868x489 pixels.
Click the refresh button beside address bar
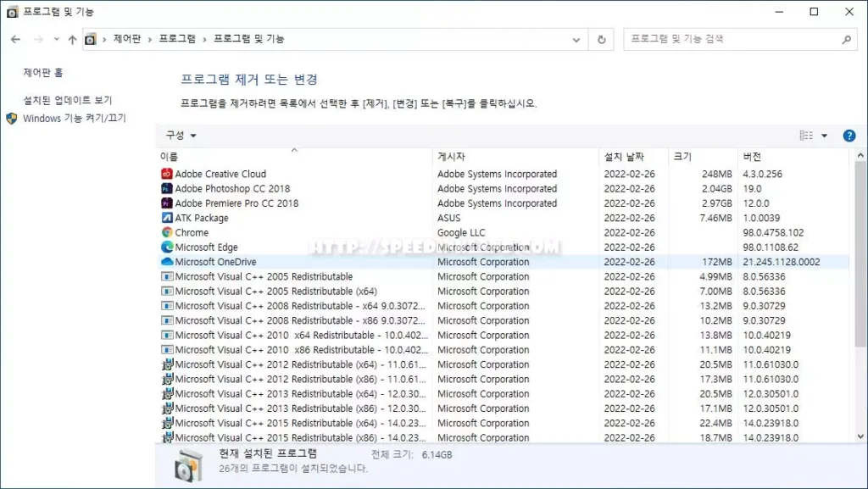(x=601, y=39)
